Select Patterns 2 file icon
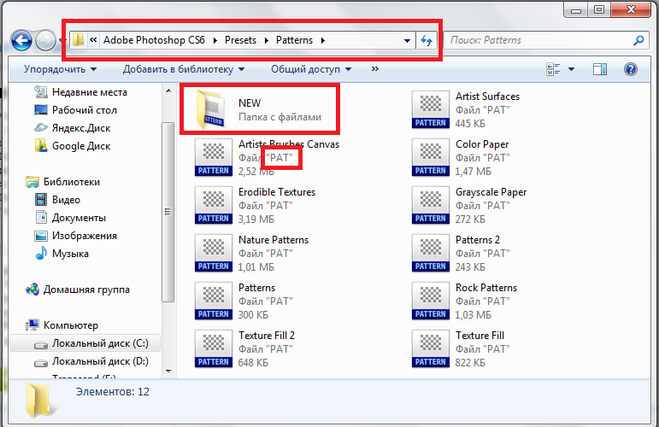Image resolution: width=659 pixels, height=427 pixels. pyautogui.click(x=431, y=253)
